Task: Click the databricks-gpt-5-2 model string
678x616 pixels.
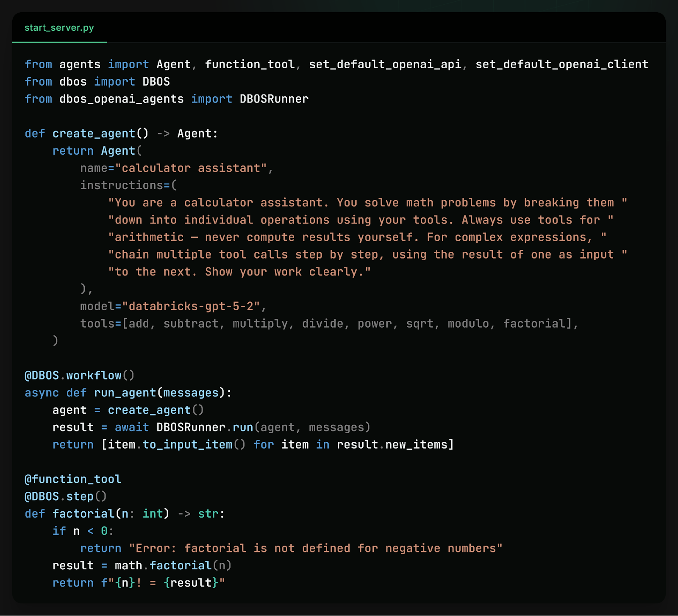Action: coord(193,306)
